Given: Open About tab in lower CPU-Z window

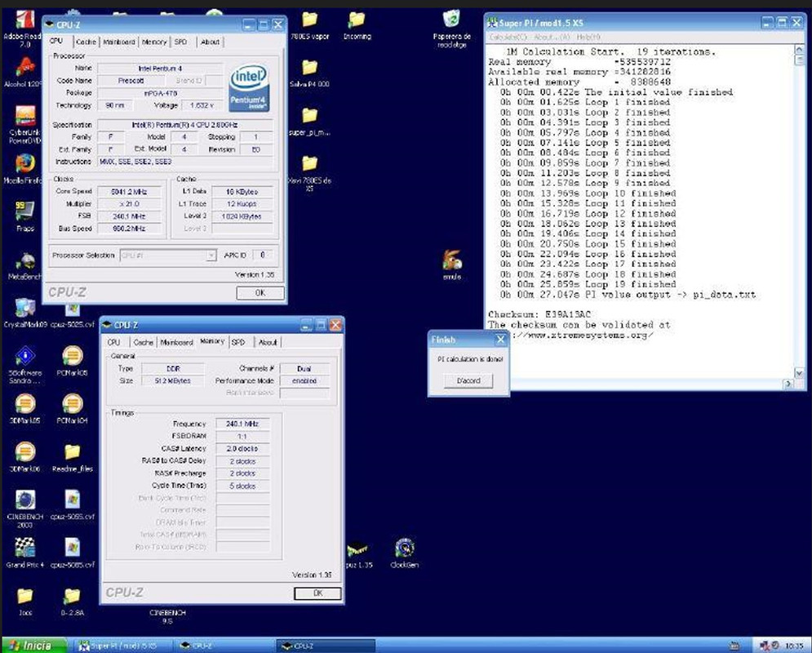Looking at the screenshot, I should 268,342.
